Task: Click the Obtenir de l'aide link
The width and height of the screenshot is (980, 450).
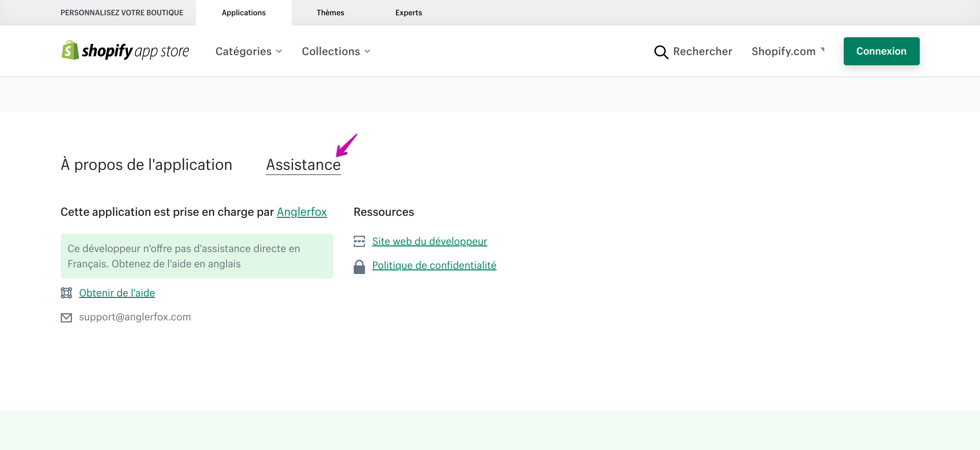Action: coord(117,293)
